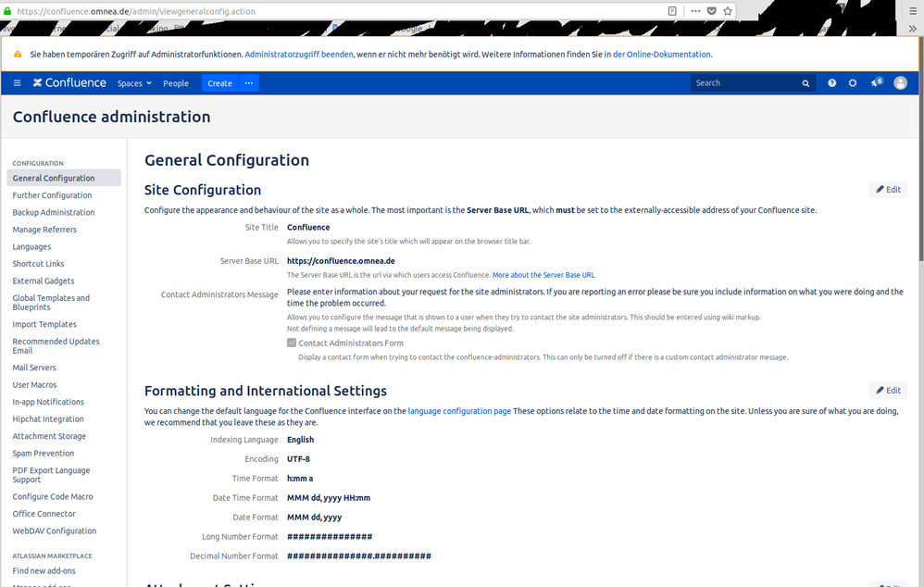The width and height of the screenshot is (924, 587).
Task: Open the help question mark menu
Action: click(831, 83)
